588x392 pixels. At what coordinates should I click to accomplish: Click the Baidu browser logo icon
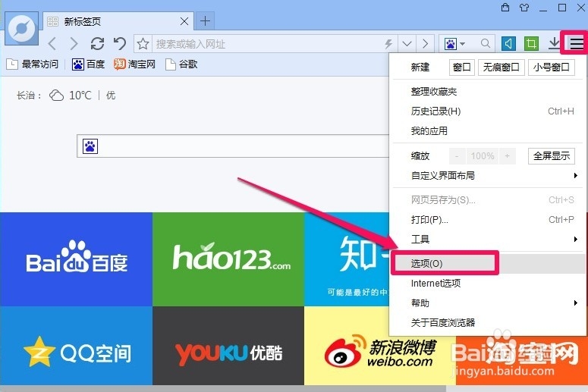(x=21, y=29)
